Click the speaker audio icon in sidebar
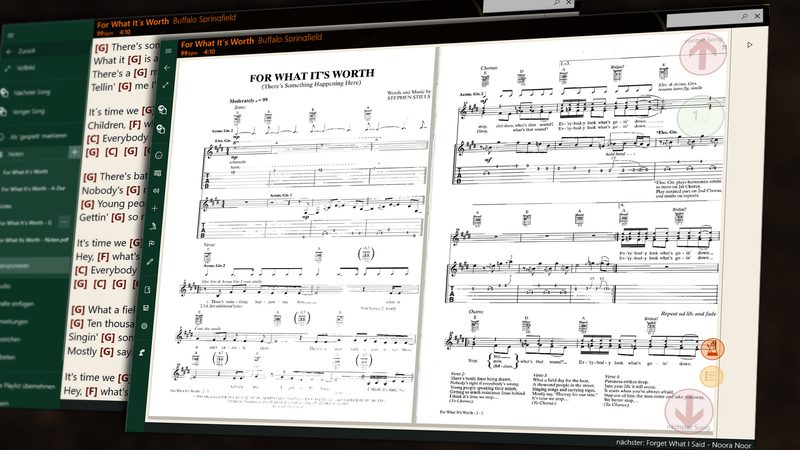The image size is (800, 450). tap(156, 190)
